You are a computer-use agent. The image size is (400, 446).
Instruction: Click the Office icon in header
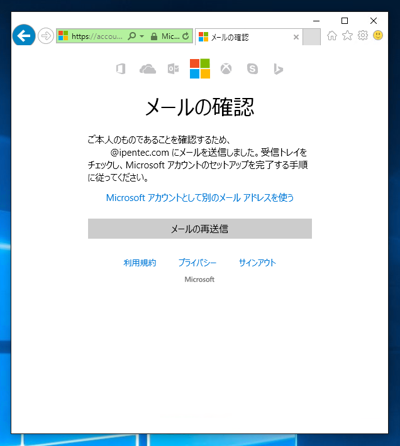[x=121, y=69]
